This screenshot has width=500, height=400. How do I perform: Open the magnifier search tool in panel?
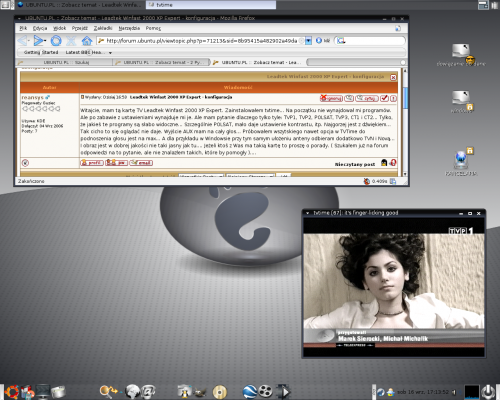tap(108, 392)
